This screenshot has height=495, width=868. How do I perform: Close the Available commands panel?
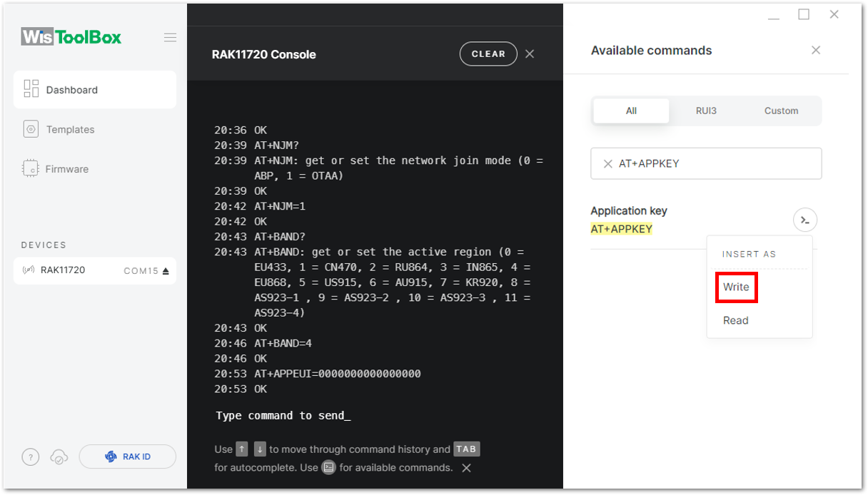[816, 50]
